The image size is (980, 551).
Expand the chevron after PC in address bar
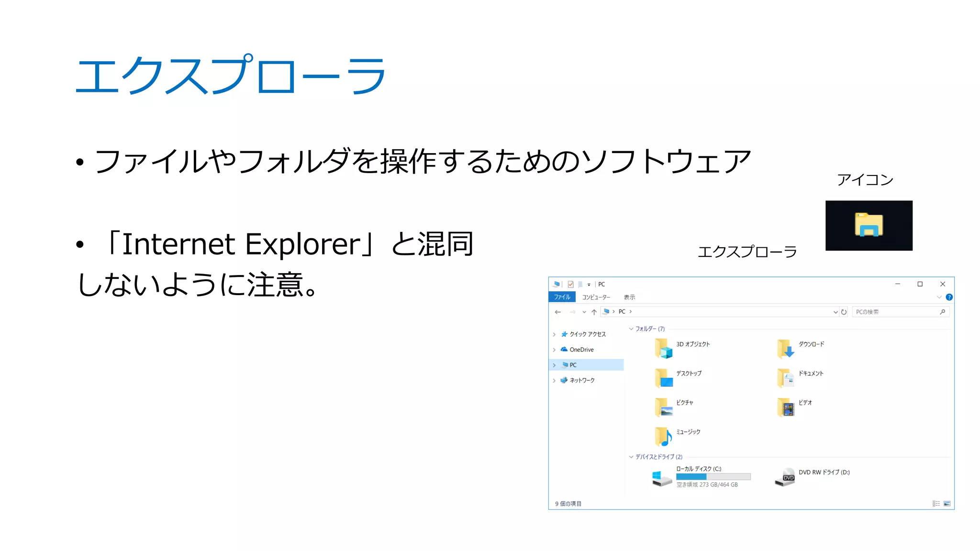coord(631,311)
